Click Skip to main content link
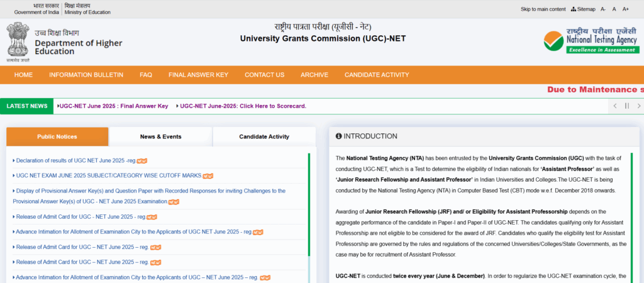 [543, 9]
